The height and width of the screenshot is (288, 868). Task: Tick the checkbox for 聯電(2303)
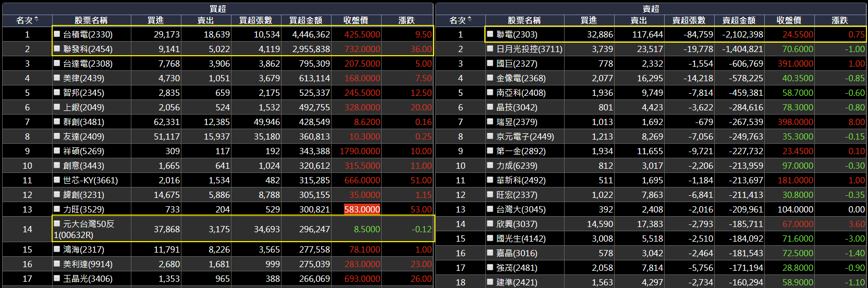point(490,34)
